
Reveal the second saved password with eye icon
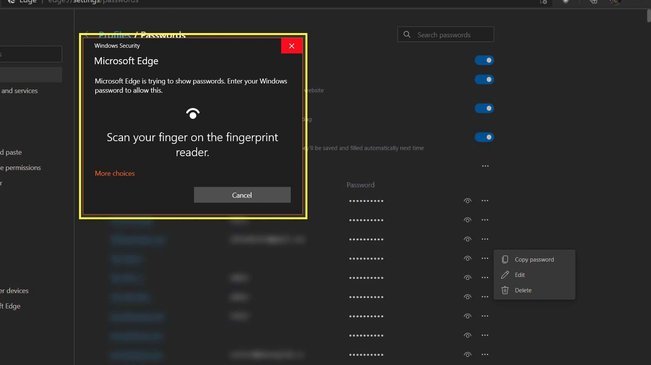pos(467,220)
